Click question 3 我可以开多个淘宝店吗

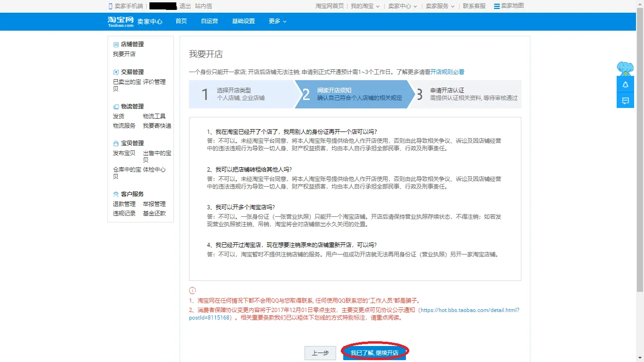[x=241, y=207]
